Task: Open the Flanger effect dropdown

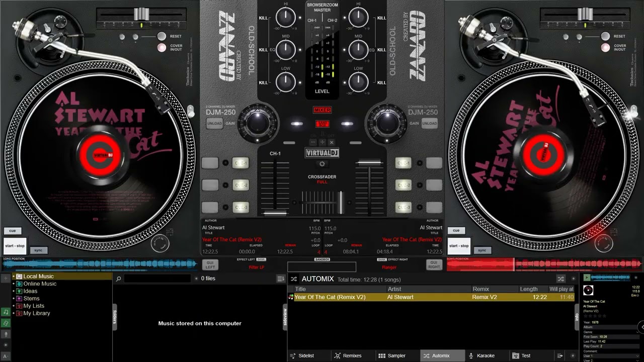Action: [x=389, y=267]
